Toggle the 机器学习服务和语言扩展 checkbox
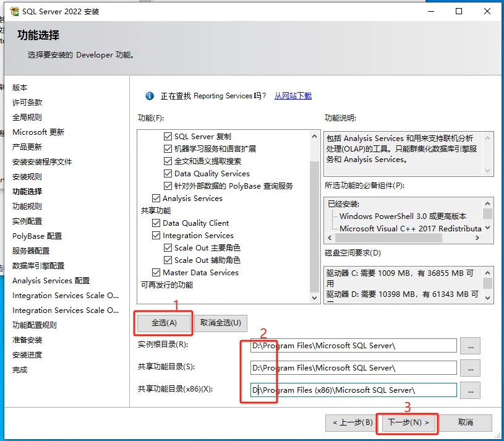Viewport: 504px width, 441px height. coord(168,149)
